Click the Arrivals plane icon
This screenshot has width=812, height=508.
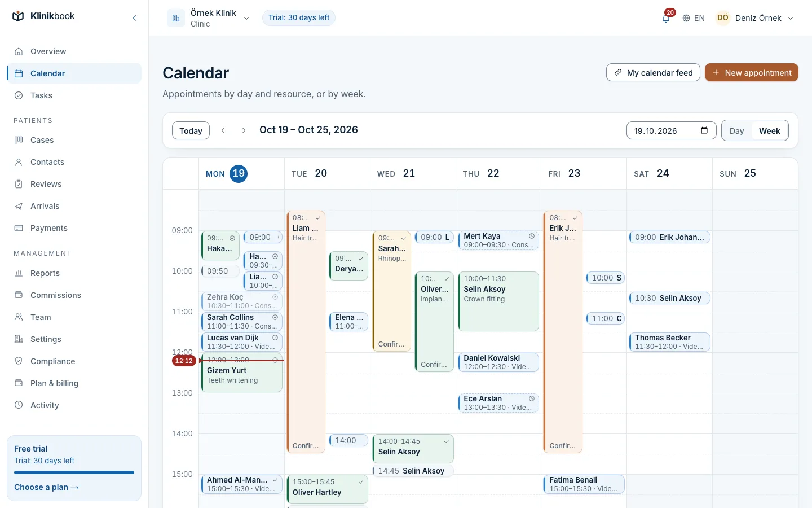click(19, 206)
